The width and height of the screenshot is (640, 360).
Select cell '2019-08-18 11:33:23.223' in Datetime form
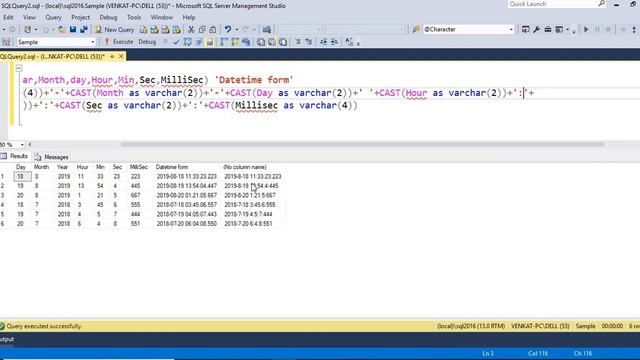click(x=187, y=177)
